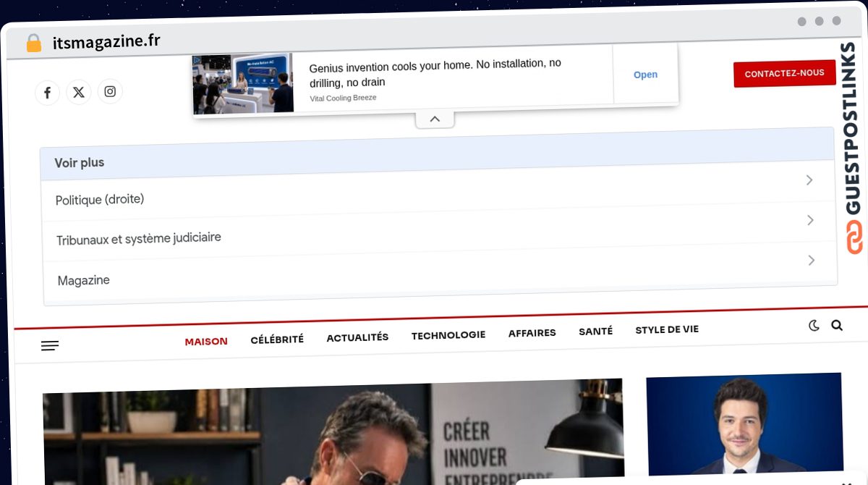Click the padlock icon beside itsmagazine.fr
868x485 pixels.
coord(33,43)
